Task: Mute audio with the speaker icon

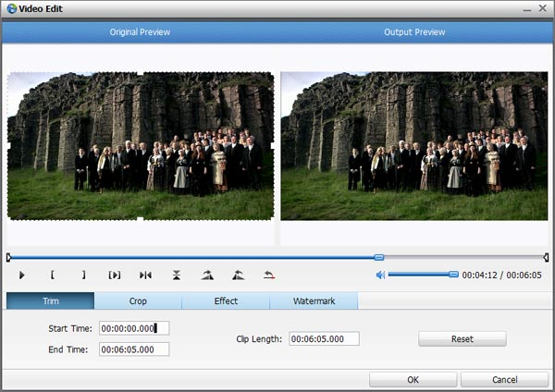Action: (380, 275)
